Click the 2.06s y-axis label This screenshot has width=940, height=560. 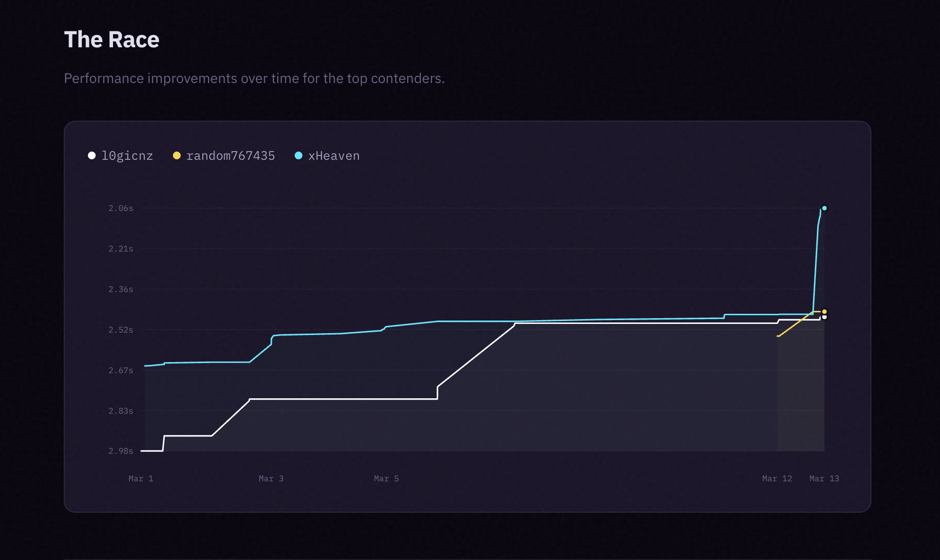point(121,208)
